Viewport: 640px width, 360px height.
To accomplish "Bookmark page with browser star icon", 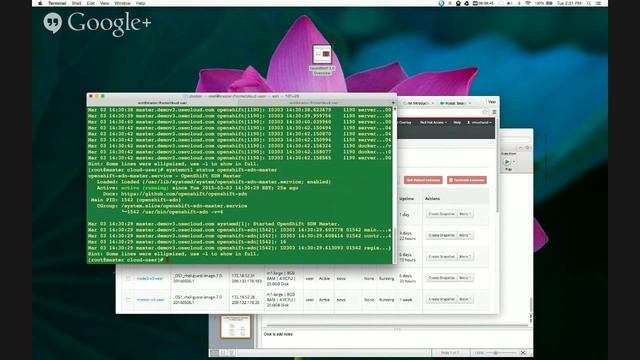I will [x=485, y=112].
